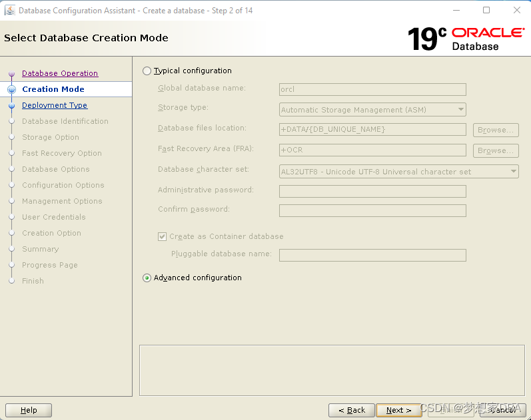This screenshot has width=531, height=420.
Task: Click Finish step in sidebar
Action: [x=33, y=281]
